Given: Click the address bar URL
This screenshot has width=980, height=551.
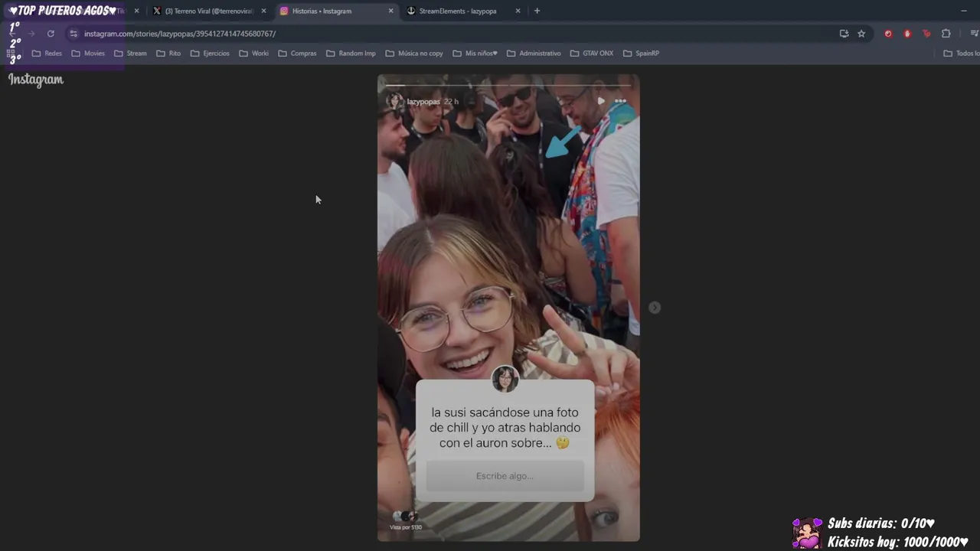Looking at the screenshot, I should pos(180,34).
